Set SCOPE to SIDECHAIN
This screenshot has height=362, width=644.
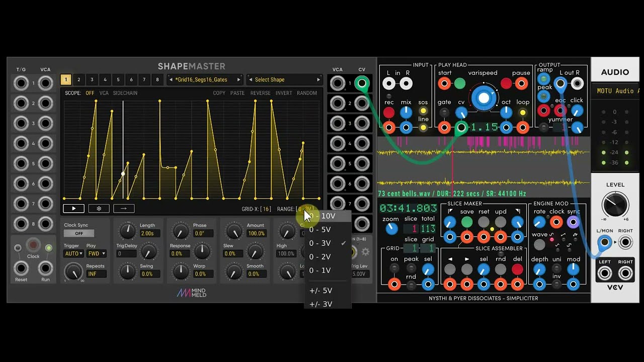[125, 93]
